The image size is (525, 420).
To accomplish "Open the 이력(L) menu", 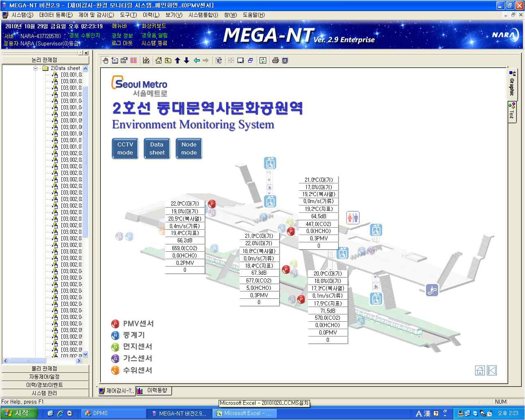I will click(x=151, y=15).
